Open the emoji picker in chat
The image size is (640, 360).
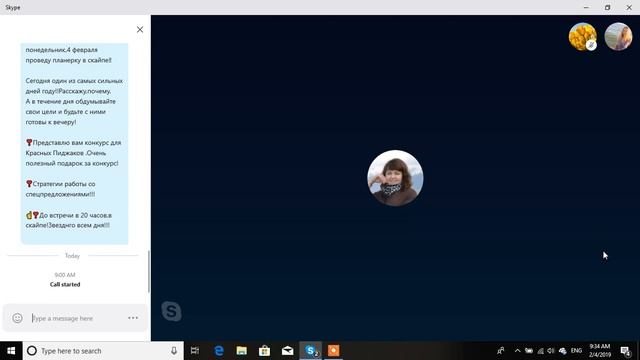pos(17,318)
